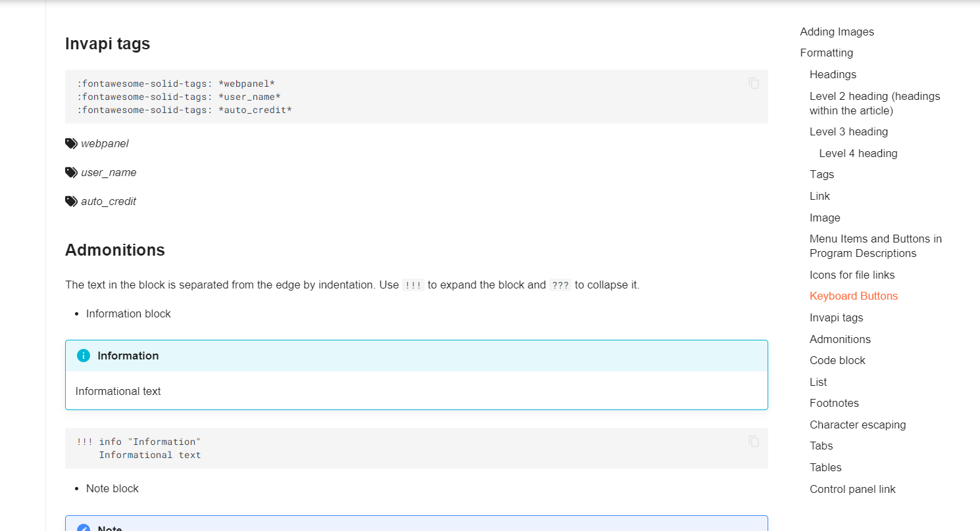Click the blue Information circle icon

point(84,356)
